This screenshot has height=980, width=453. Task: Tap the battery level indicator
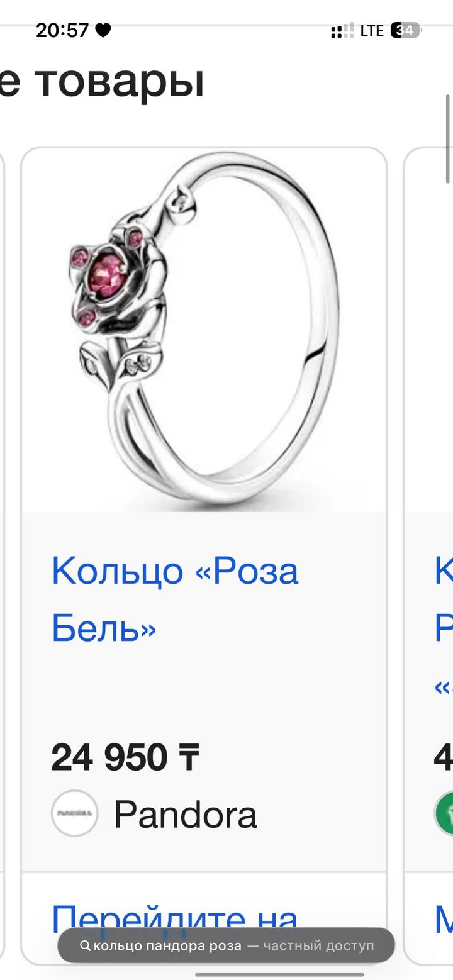(x=405, y=30)
